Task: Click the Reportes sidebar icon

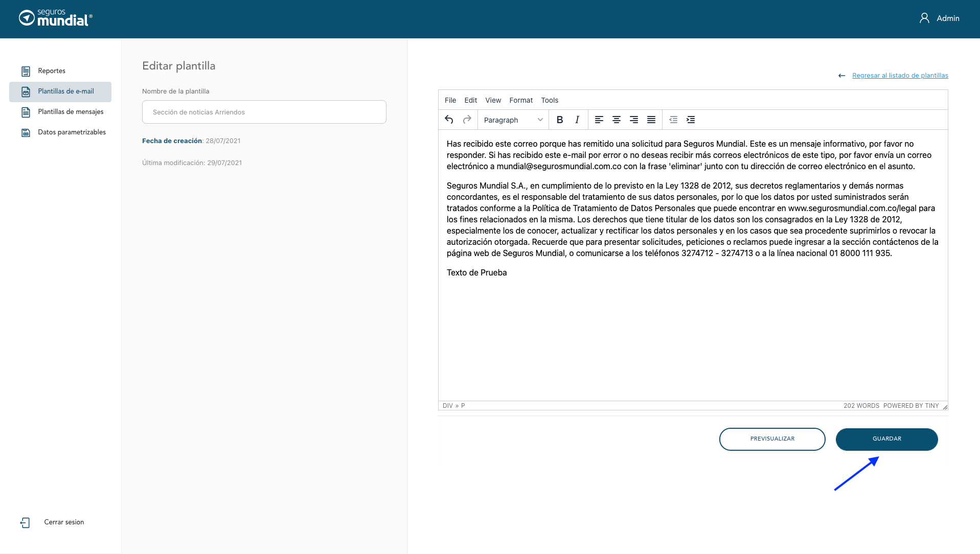Action: pyautogui.click(x=26, y=71)
